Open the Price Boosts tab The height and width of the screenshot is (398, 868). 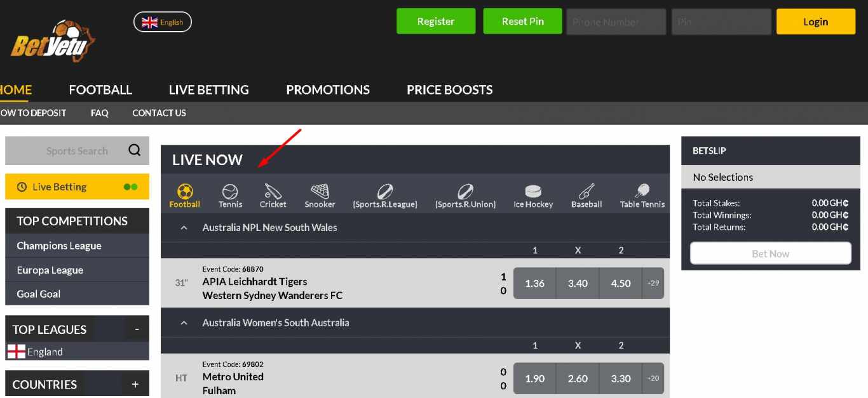[450, 90]
